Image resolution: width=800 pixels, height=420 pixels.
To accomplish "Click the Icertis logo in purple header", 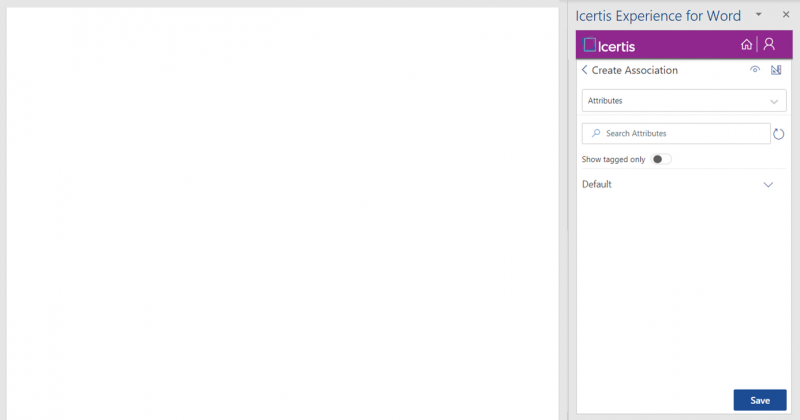I will pyautogui.click(x=609, y=45).
